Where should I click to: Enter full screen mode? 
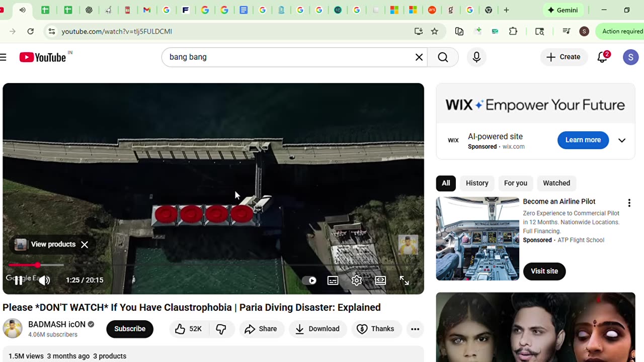(x=404, y=281)
